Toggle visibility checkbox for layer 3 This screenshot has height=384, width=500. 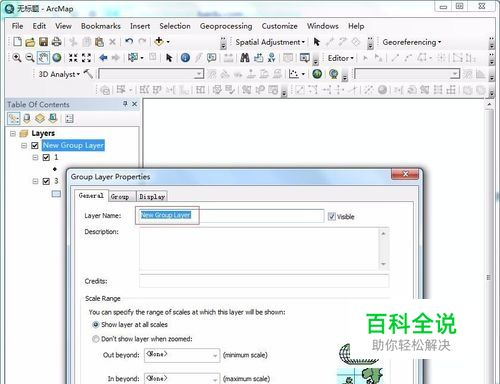(46, 181)
